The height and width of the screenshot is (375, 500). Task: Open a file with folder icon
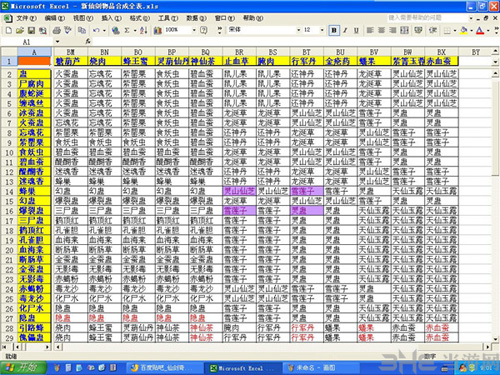[x=20, y=30]
